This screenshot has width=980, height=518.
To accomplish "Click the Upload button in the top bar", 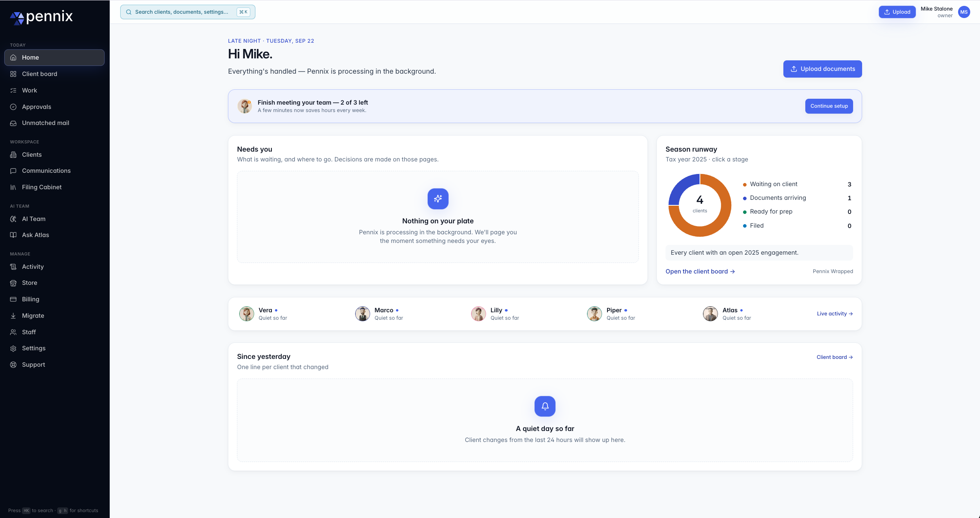I will (x=897, y=12).
